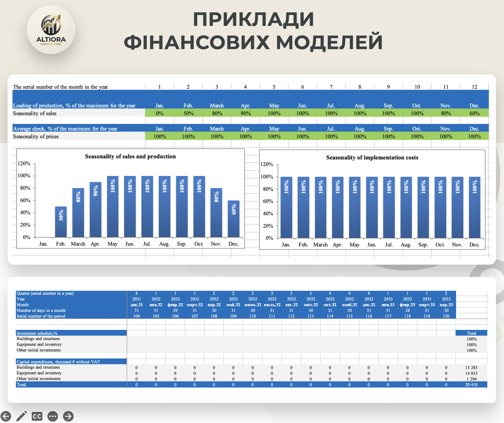Click the 60% Dec. seasonality of sales cell
This screenshot has width=504, height=423.
pyautogui.click(x=474, y=113)
